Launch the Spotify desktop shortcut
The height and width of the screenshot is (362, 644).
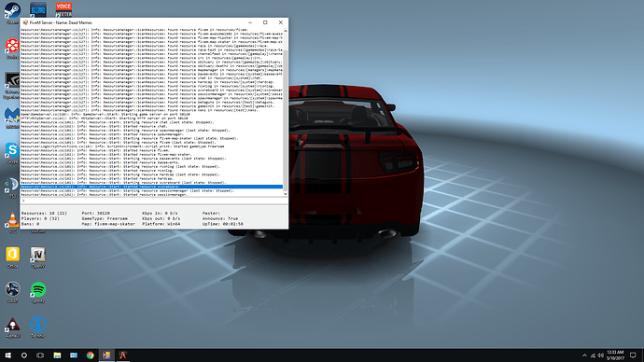[37, 289]
